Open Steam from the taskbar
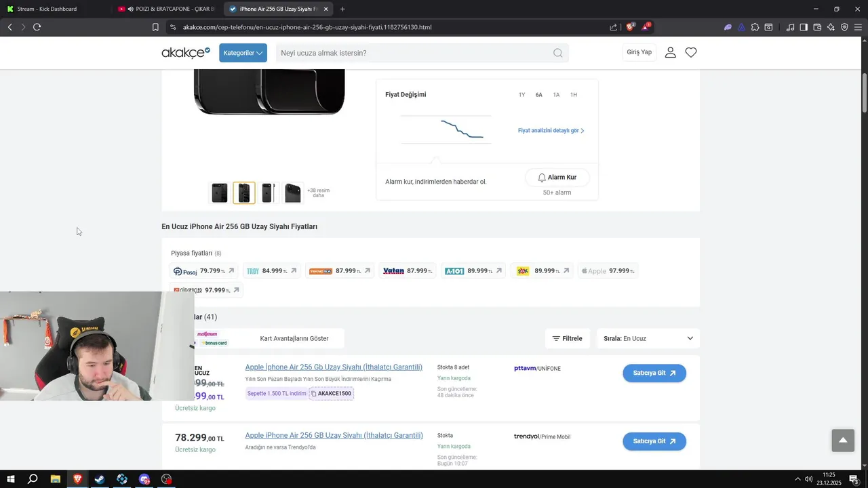Screen dimensions: 868x488 coord(100,479)
